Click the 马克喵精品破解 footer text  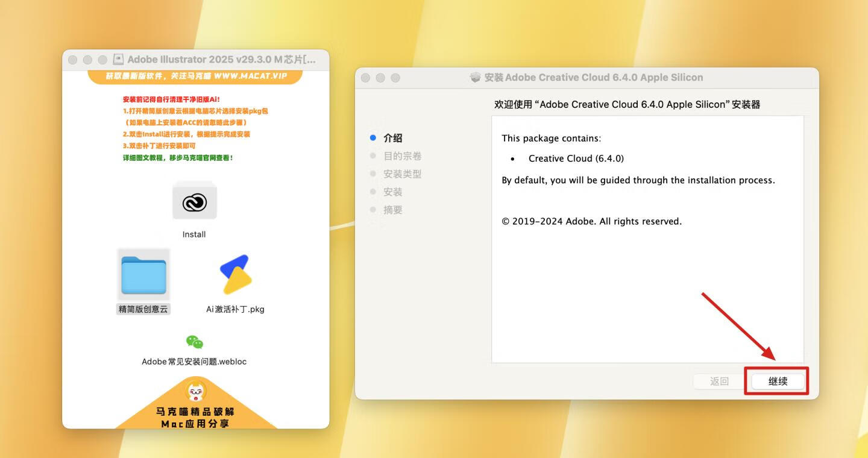click(195, 412)
